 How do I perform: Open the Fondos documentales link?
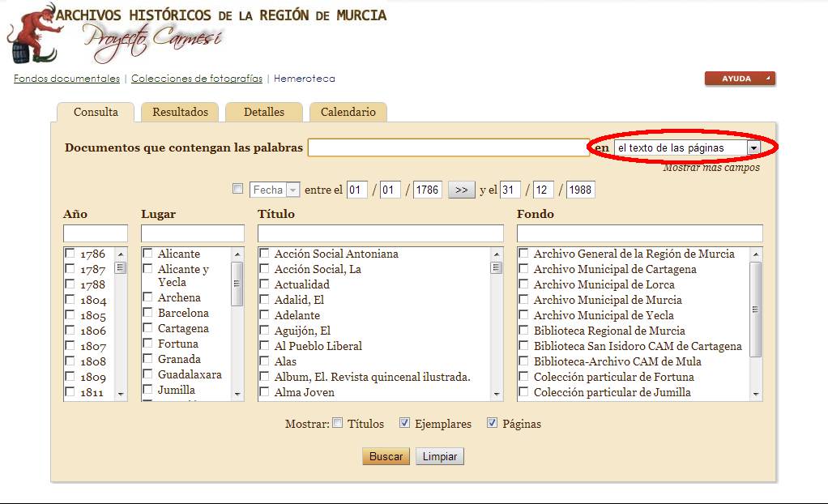(x=66, y=79)
